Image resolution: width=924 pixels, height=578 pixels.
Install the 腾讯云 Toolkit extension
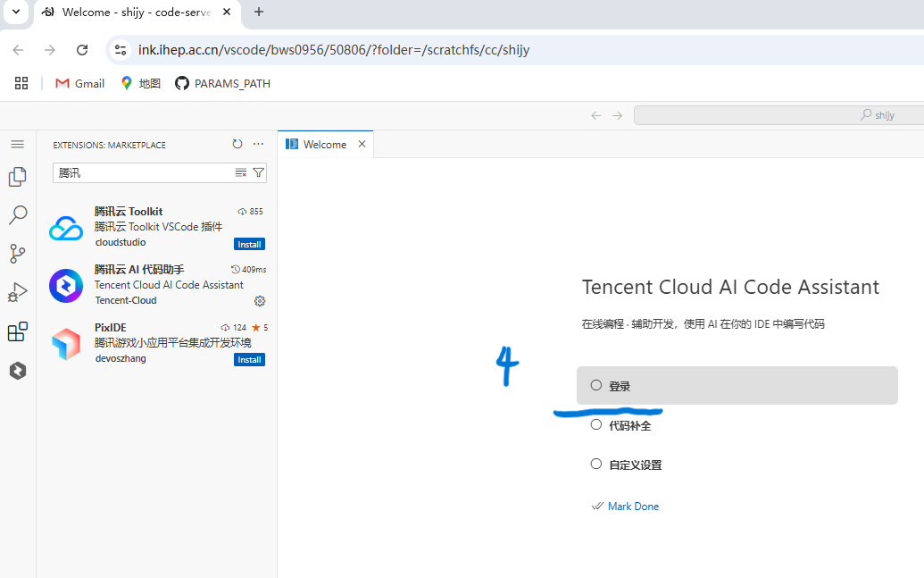[249, 244]
